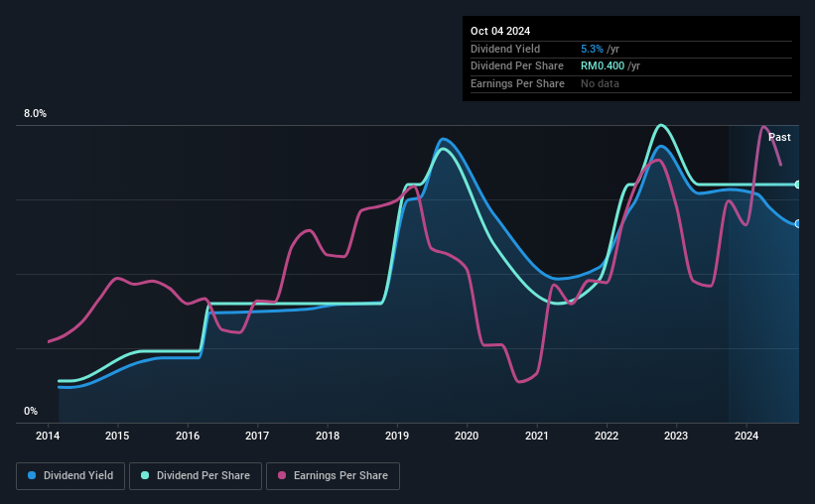Click the tooltip Dividend Per Share label
This screenshot has height=504, width=815.
[516, 66]
